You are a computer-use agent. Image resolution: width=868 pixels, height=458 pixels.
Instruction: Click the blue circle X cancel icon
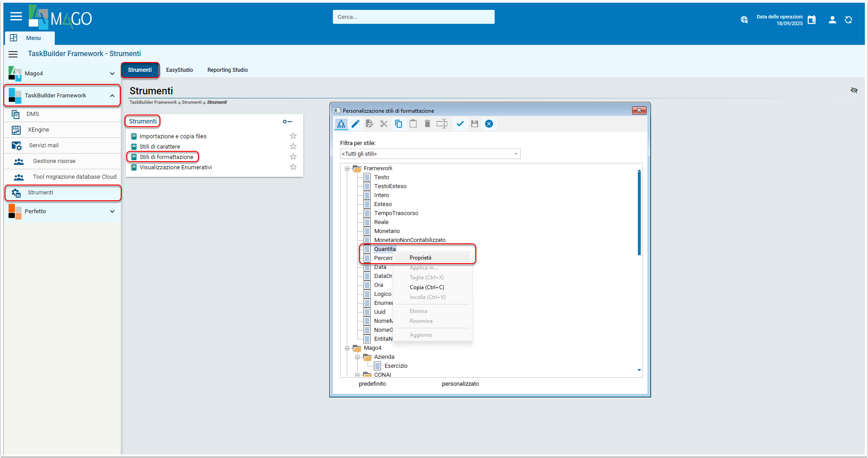point(489,124)
